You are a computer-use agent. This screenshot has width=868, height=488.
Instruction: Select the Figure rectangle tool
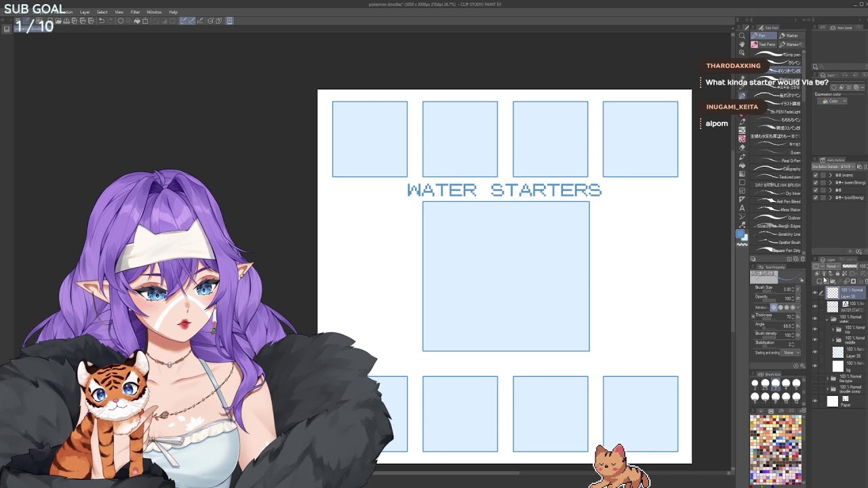(742, 183)
